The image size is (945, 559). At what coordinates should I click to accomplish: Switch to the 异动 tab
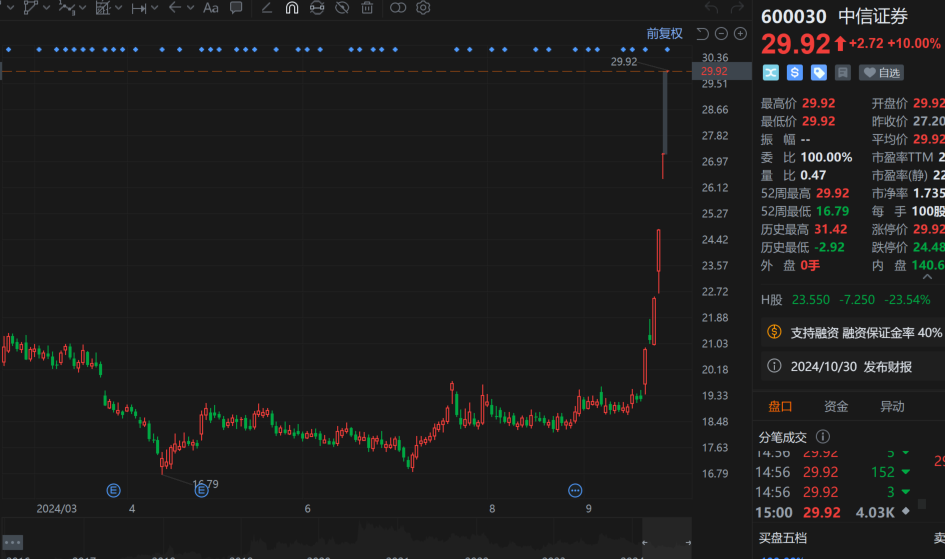(892, 407)
